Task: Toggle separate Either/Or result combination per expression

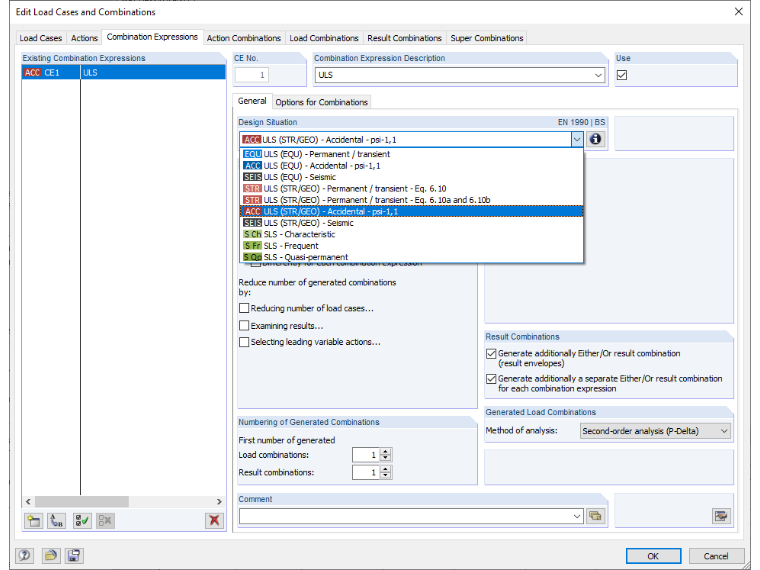Action: 491,379
